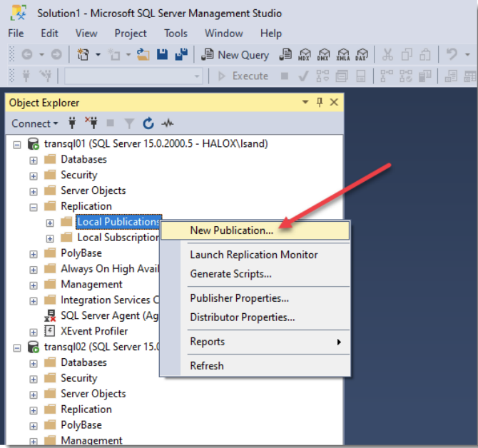Click the Save icon in toolbar

pyautogui.click(x=162, y=55)
